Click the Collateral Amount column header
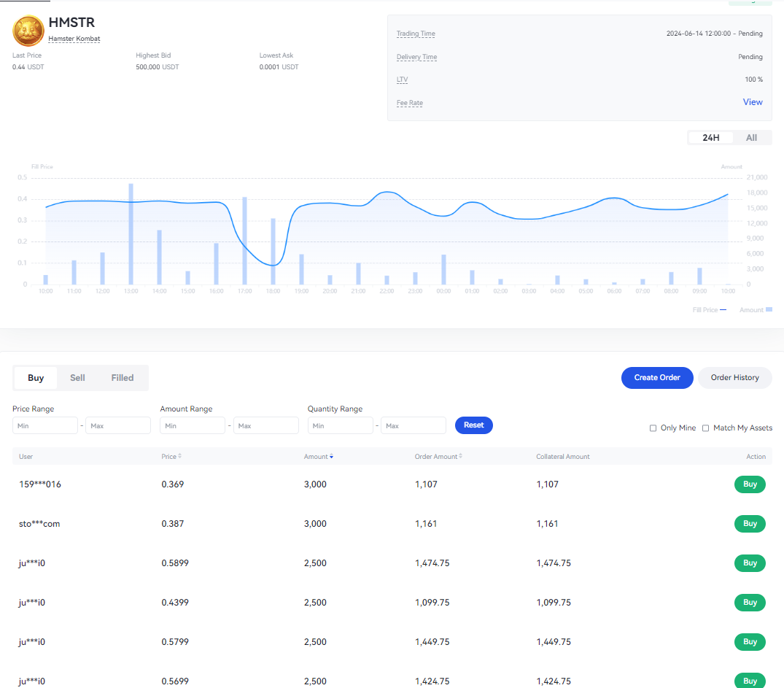The height and width of the screenshot is (688, 784). pyautogui.click(x=562, y=457)
